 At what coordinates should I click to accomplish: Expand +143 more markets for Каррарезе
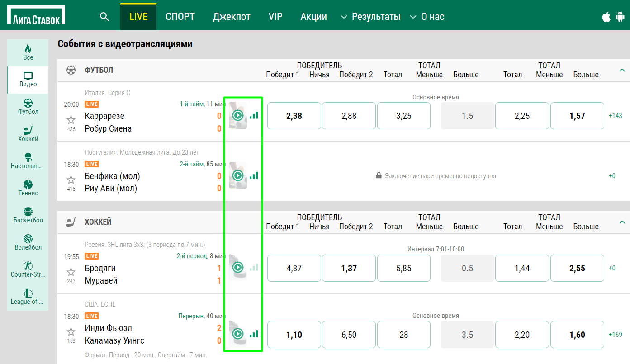point(616,116)
